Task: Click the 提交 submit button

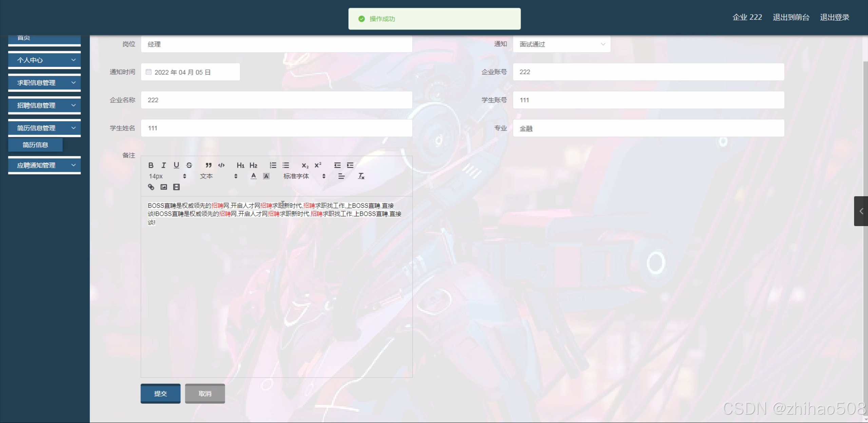Action: [x=160, y=394]
